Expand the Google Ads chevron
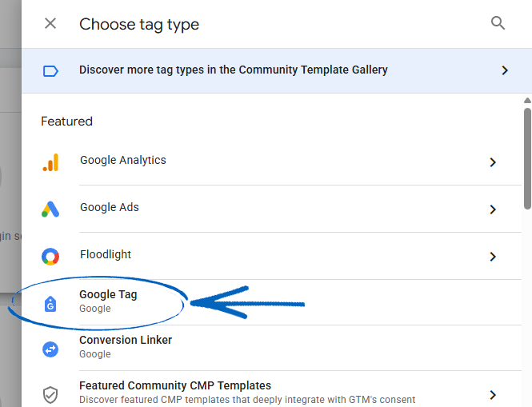The width and height of the screenshot is (532, 407). click(x=493, y=209)
